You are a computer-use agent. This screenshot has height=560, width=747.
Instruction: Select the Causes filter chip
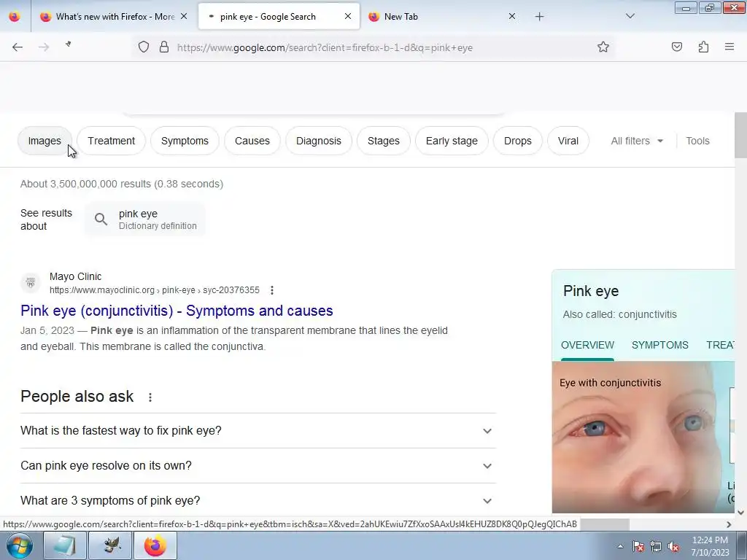[x=252, y=141]
